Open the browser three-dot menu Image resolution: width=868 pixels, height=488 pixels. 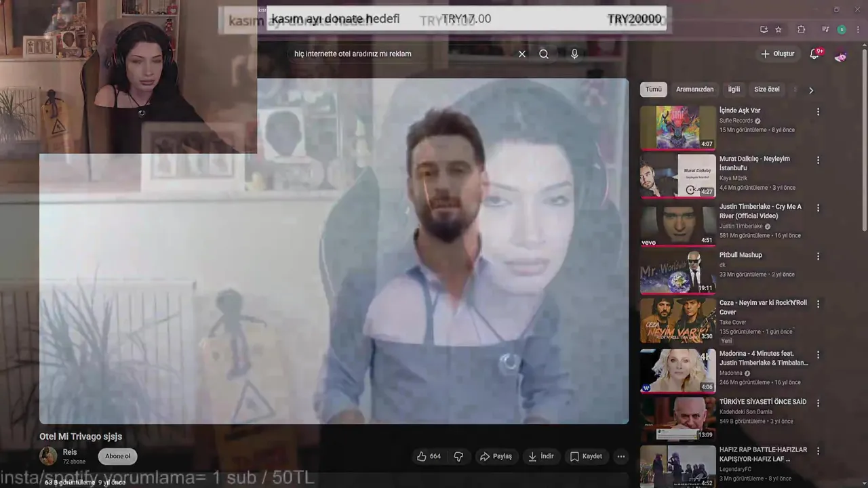[x=857, y=30]
